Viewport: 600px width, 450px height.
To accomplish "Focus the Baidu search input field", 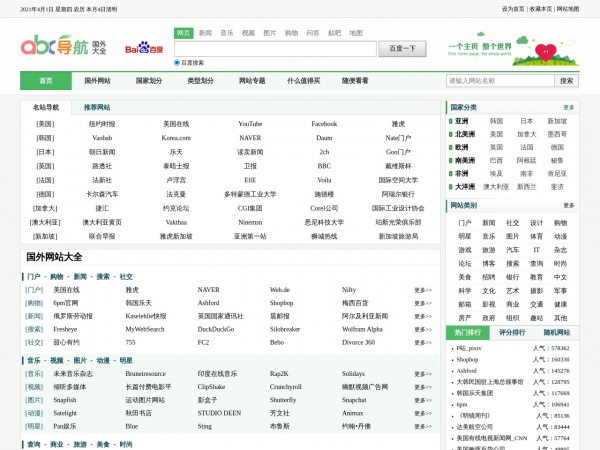I will (275, 49).
